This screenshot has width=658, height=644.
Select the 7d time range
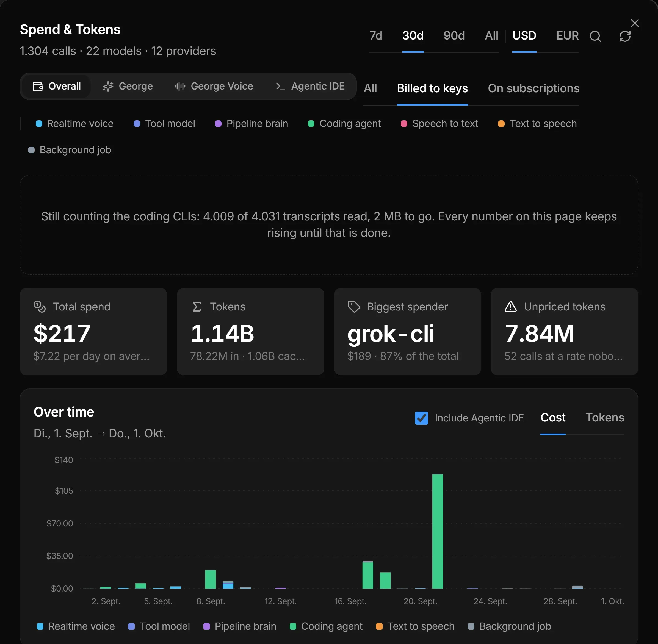[375, 35]
